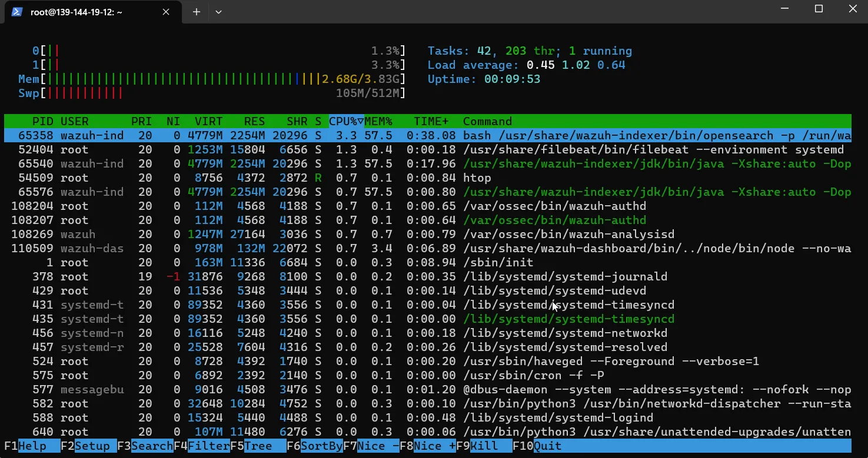Select process 65358 opensearch bash row
The width and height of the screenshot is (868, 458).
click(428, 135)
